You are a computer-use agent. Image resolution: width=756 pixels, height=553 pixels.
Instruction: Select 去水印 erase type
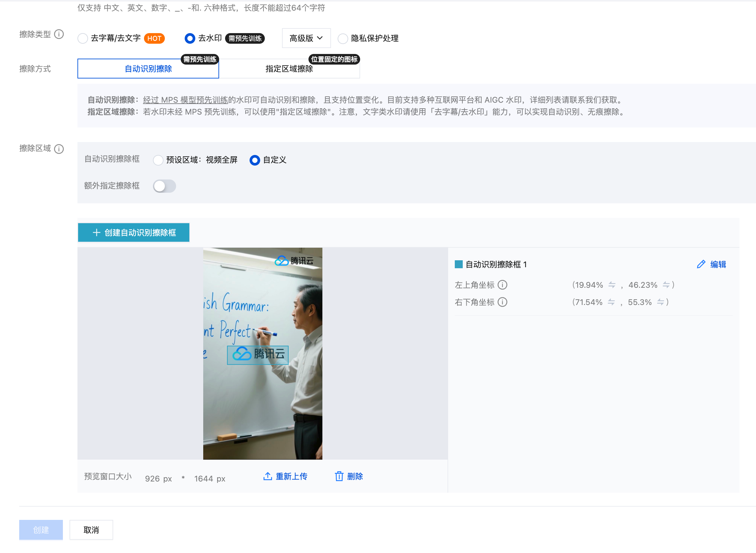190,38
